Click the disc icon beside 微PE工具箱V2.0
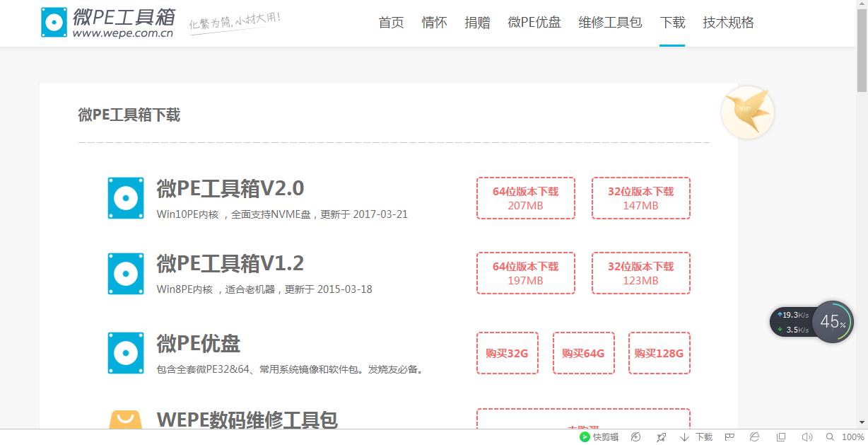This screenshot has width=868, height=445. coord(126,198)
